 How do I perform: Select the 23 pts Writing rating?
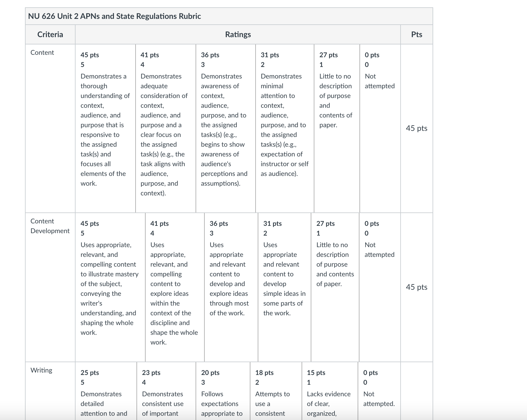166,391
